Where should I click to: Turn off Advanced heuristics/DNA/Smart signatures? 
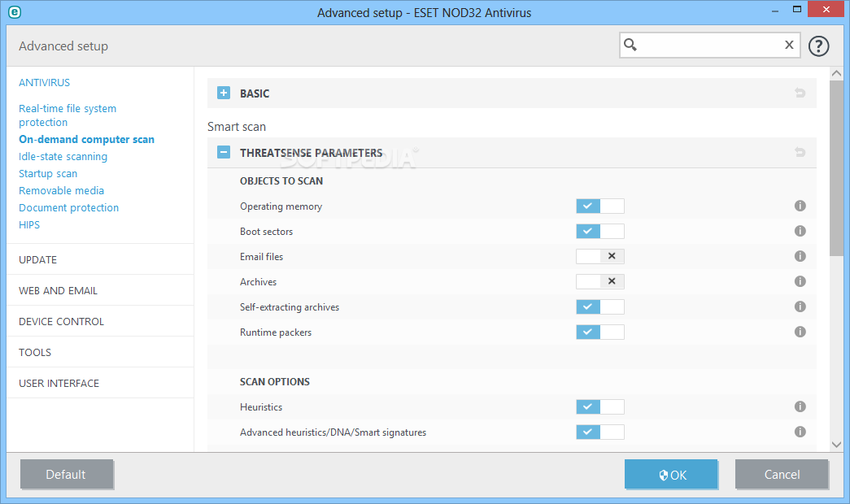(x=600, y=432)
